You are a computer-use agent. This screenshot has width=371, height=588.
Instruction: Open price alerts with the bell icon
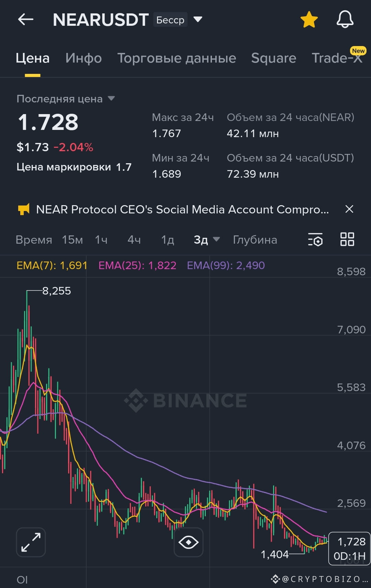pyautogui.click(x=345, y=19)
